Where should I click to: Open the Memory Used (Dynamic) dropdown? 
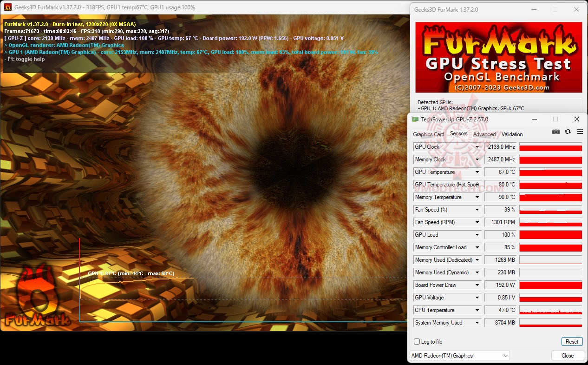pos(477,272)
